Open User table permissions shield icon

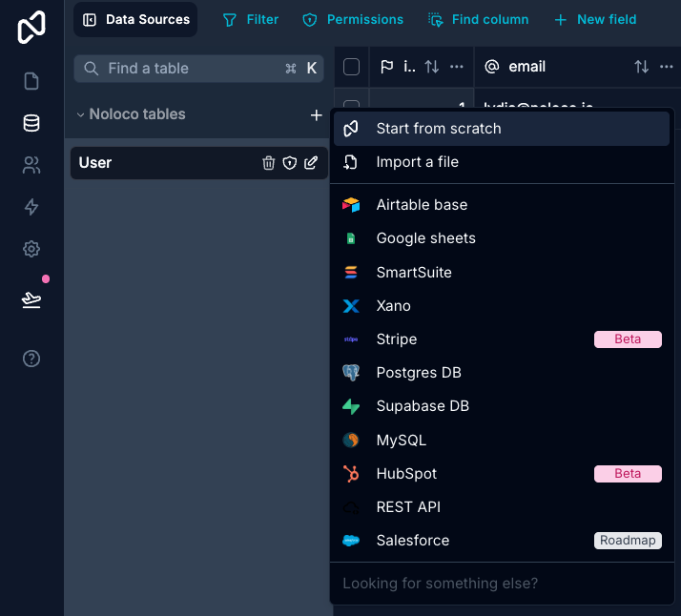click(290, 163)
